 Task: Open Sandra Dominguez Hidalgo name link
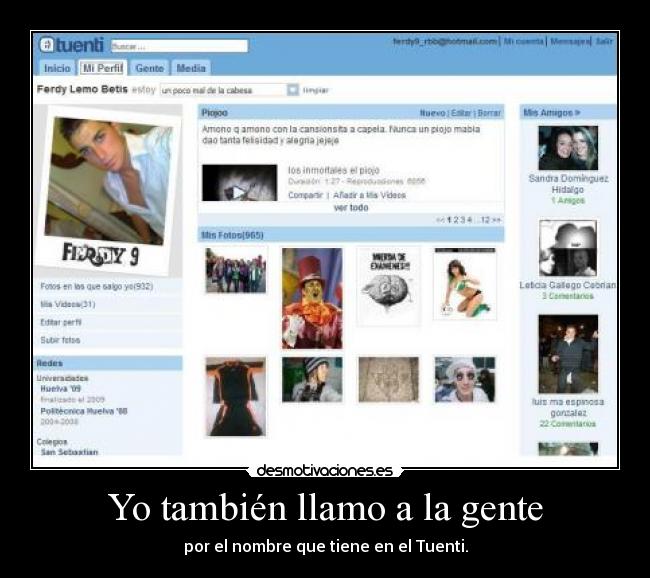(x=568, y=184)
